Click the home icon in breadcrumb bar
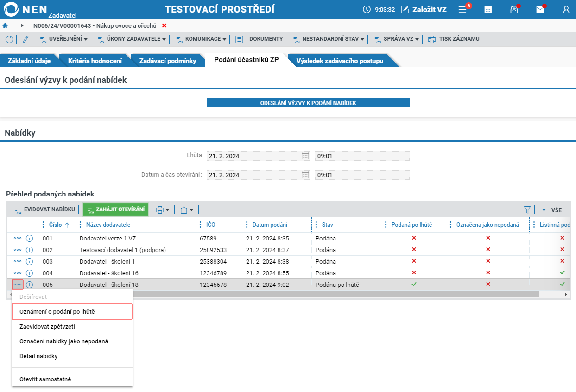 pyautogui.click(x=5, y=25)
